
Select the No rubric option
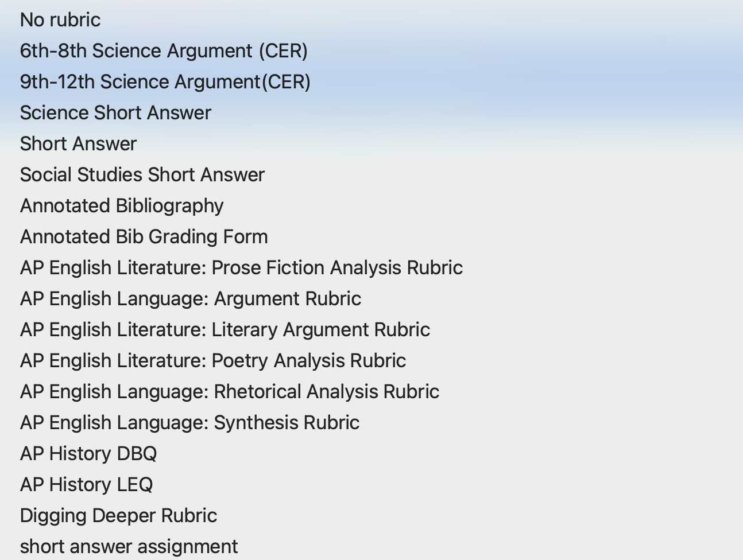[x=60, y=20]
